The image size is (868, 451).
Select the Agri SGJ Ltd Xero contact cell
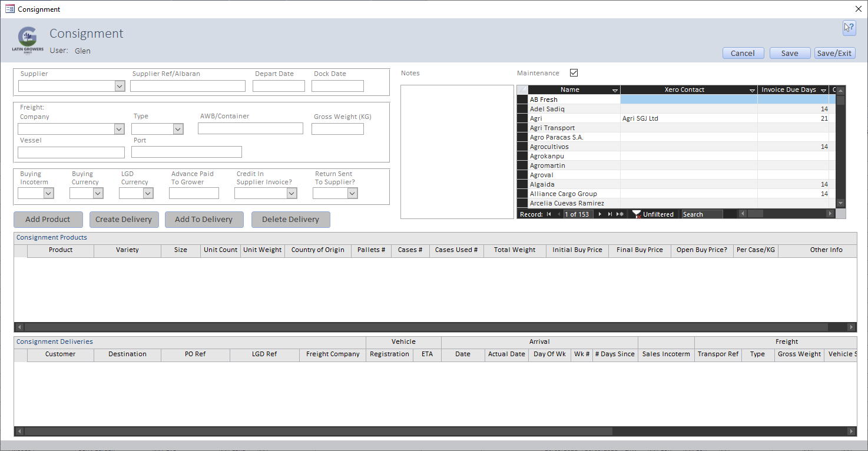(x=688, y=118)
